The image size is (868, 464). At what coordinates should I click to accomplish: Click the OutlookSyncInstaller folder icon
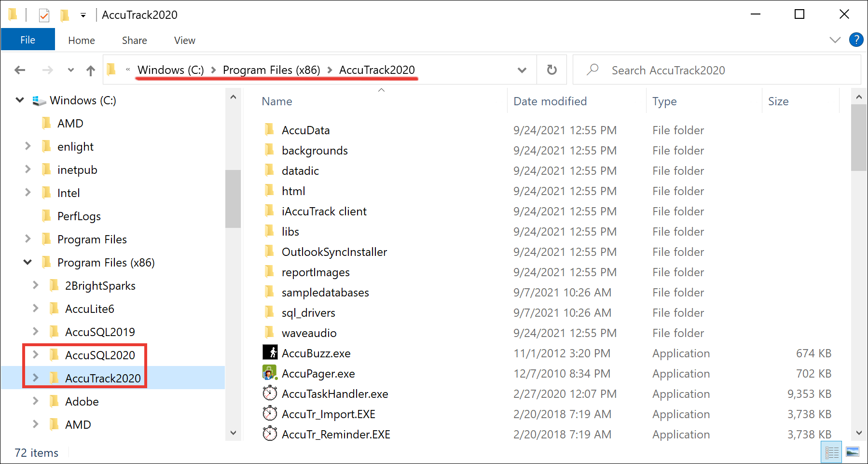[270, 251]
